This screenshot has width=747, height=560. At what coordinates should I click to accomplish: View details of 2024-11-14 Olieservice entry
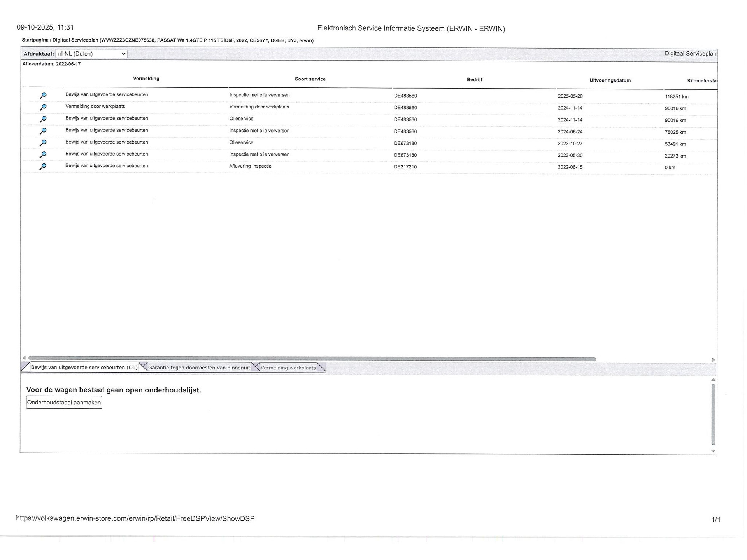click(43, 119)
